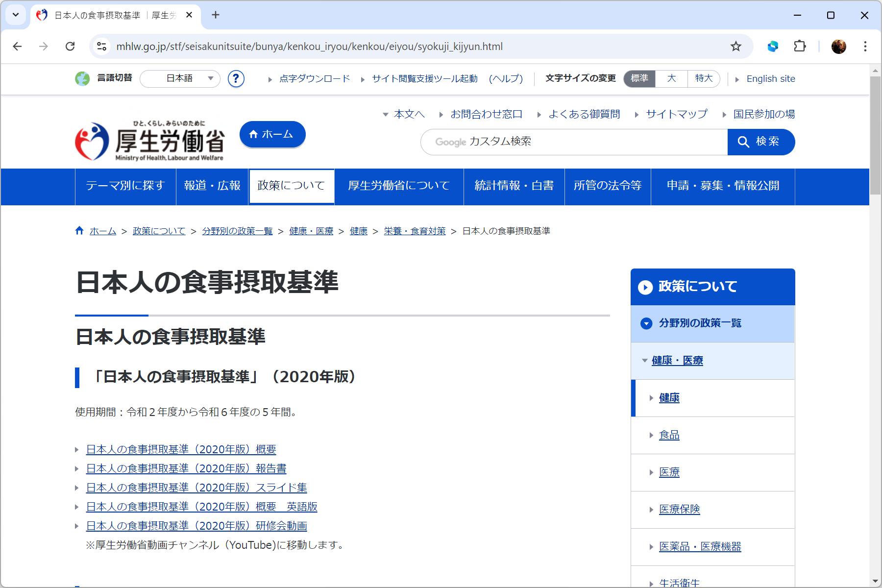Click the browser back arrow
The width and height of the screenshot is (882, 588).
17,47
